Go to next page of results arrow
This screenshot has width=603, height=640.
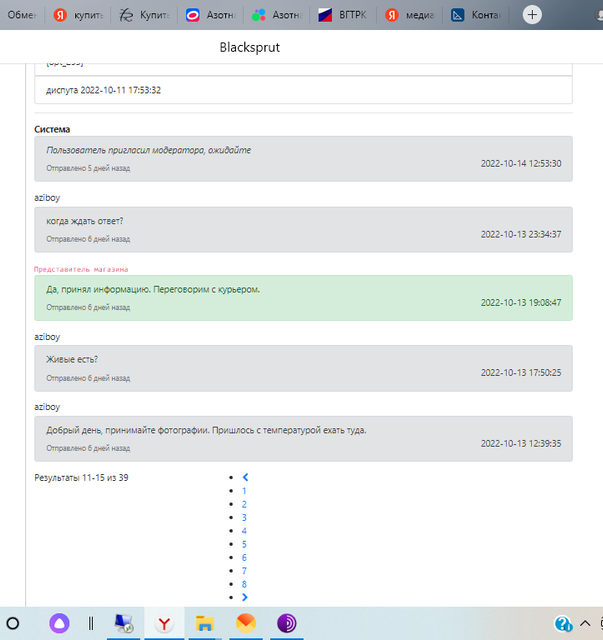(x=245, y=597)
